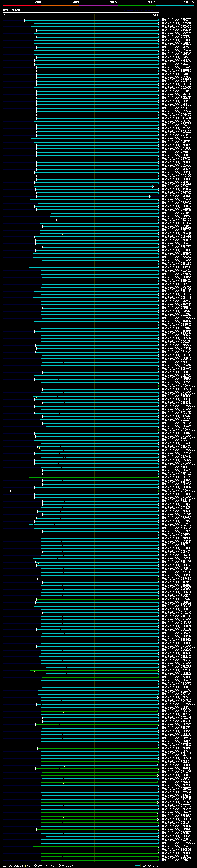Open hit UniRef100_Q9ZQS2
The width and height of the screenshot is (197, 868).
click(x=177, y=26)
